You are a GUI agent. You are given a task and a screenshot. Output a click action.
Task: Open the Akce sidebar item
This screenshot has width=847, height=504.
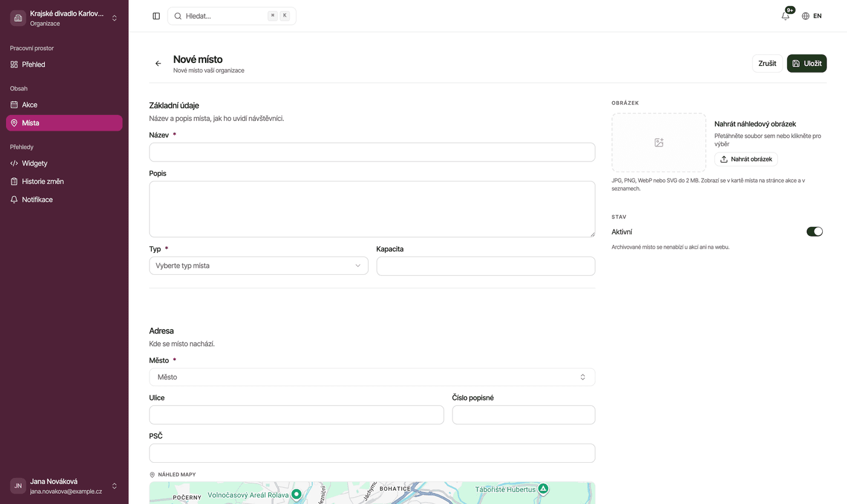click(x=64, y=105)
